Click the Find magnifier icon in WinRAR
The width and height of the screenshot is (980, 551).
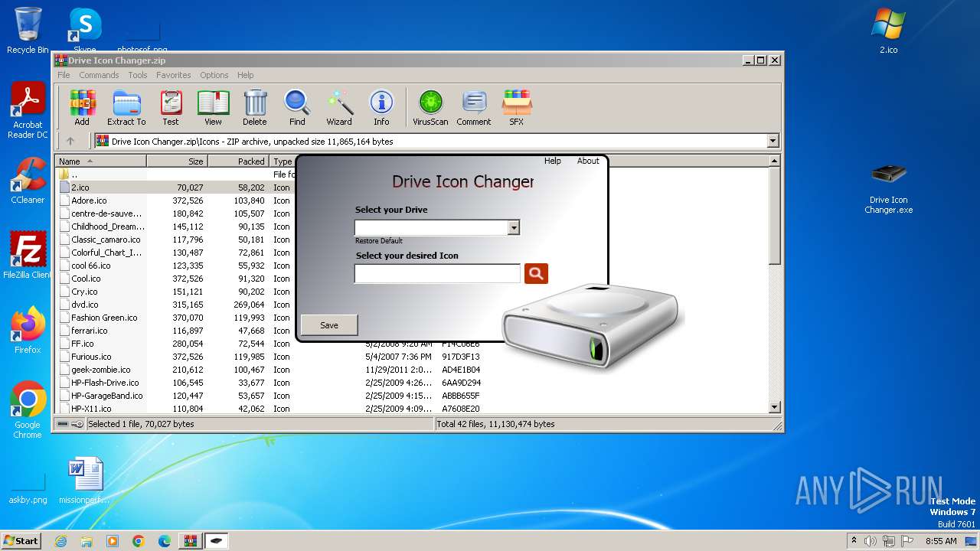tap(297, 107)
